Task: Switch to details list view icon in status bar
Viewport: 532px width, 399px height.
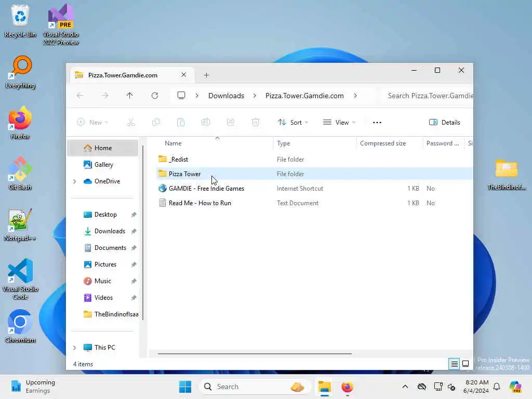Action: pos(454,364)
